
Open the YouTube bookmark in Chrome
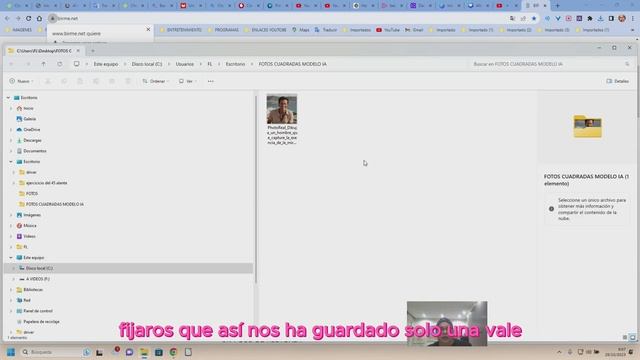click(388, 30)
